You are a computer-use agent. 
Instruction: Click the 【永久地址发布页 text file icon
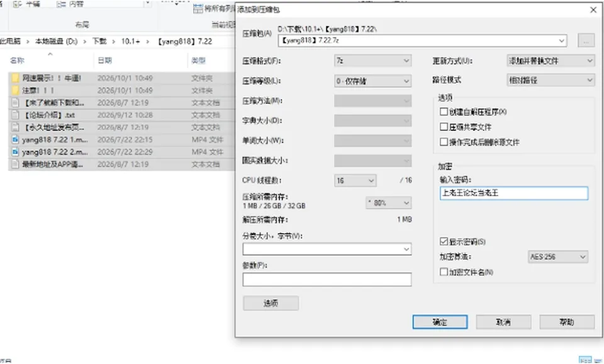point(15,128)
